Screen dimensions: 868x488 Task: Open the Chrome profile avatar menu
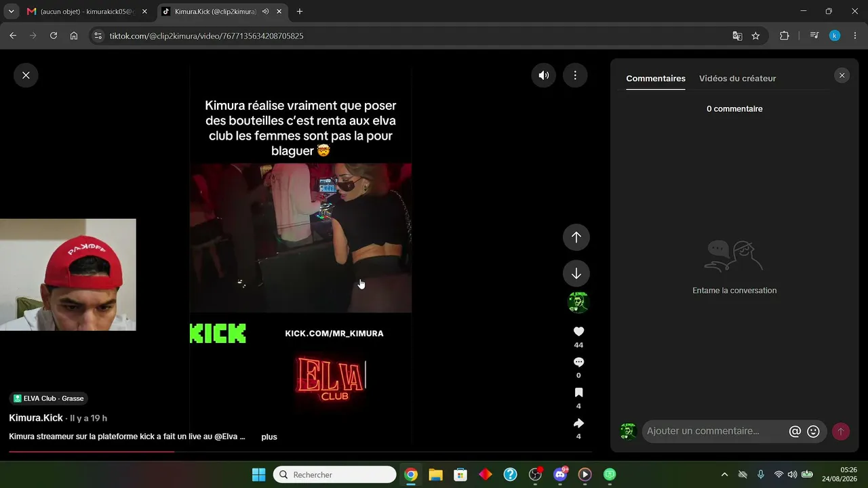[835, 36]
